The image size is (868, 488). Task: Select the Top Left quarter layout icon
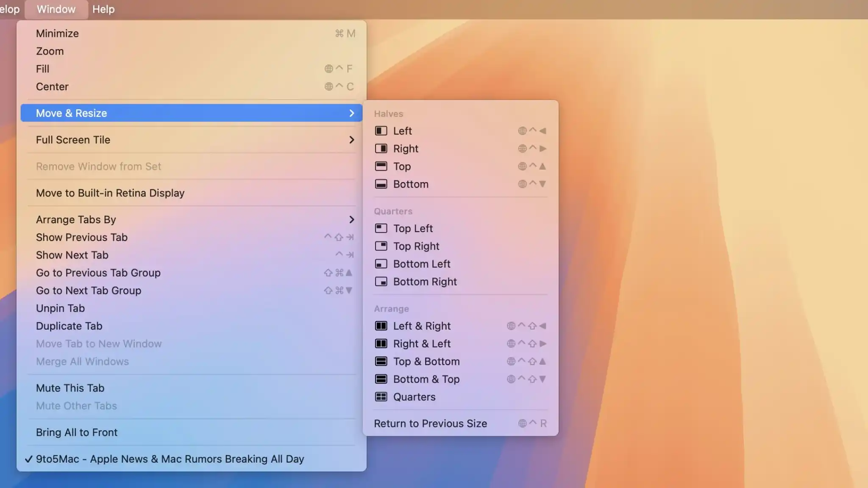tap(380, 228)
